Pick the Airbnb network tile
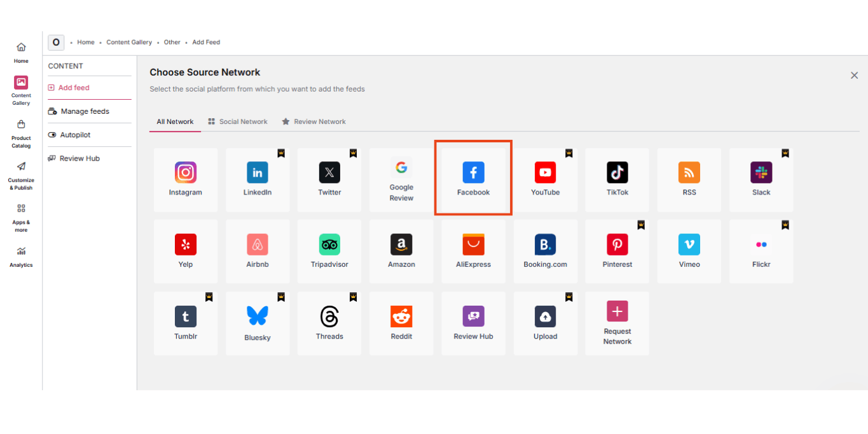 [x=258, y=252]
